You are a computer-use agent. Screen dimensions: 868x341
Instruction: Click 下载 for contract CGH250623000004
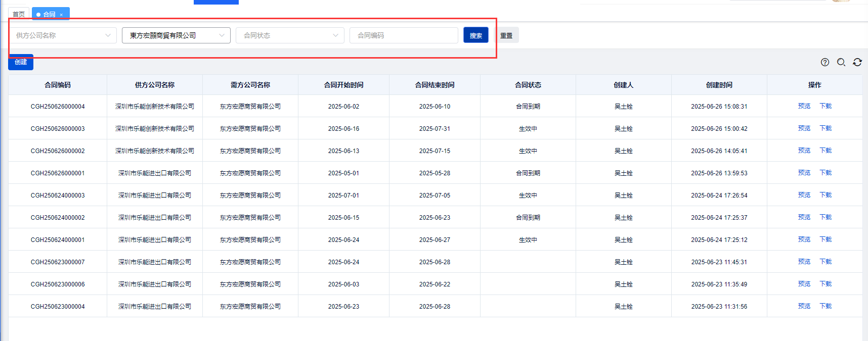(x=826, y=306)
